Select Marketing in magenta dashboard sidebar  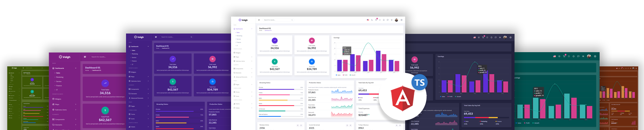click(x=60, y=77)
